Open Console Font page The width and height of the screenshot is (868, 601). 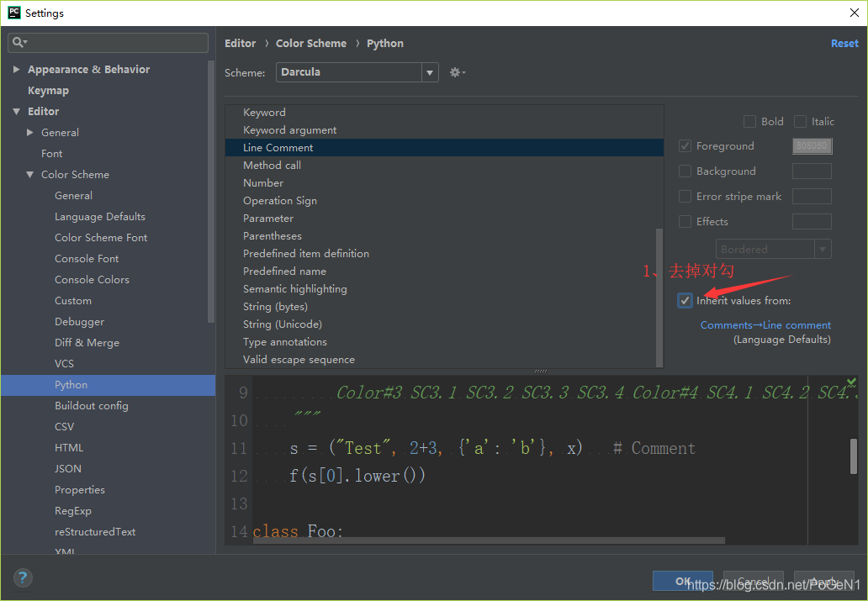coord(87,258)
